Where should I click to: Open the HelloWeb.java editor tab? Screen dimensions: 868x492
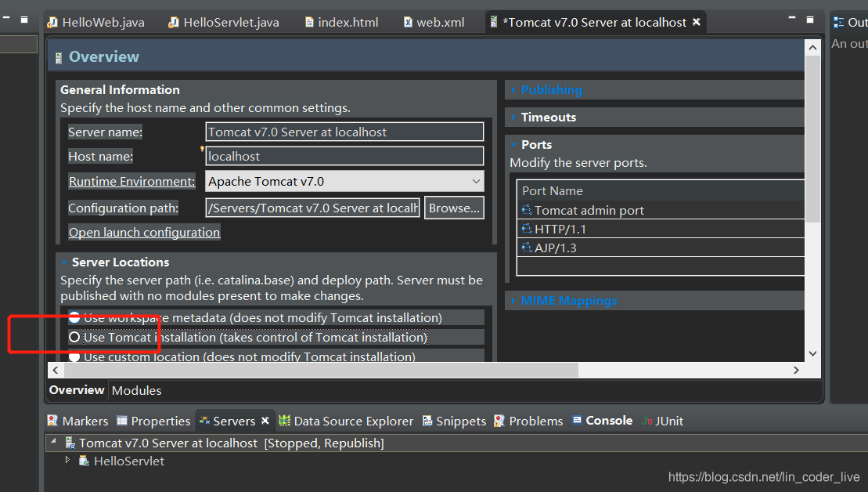[x=95, y=22]
